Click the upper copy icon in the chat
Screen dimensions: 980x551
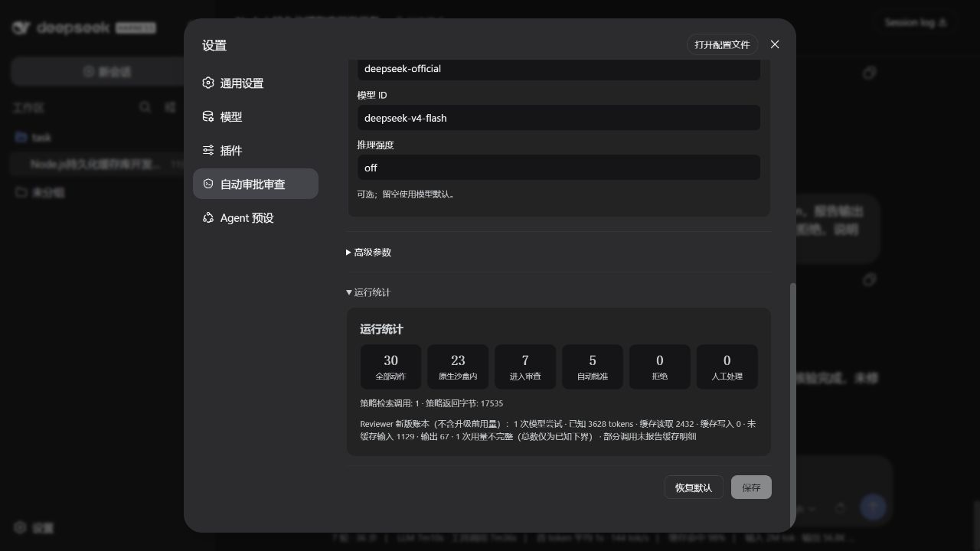pos(869,73)
